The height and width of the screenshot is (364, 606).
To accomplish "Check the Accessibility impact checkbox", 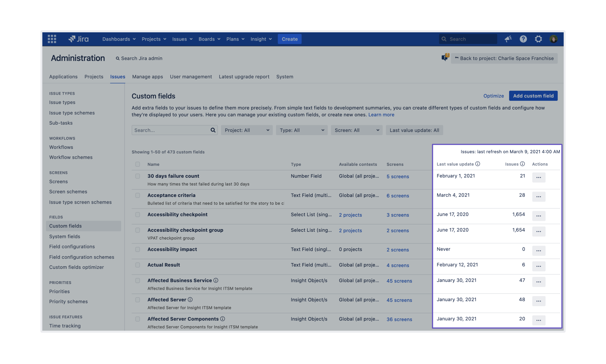I will (x=138, y=249).
